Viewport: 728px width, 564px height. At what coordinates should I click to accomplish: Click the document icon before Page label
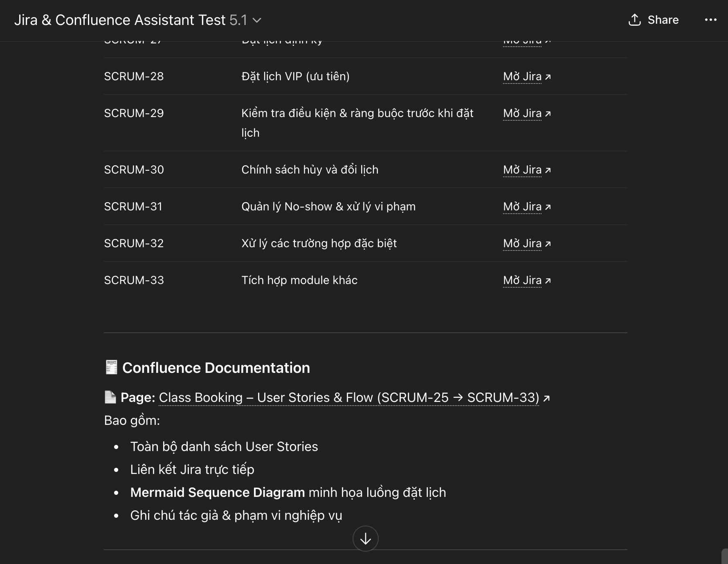point(110,397)
